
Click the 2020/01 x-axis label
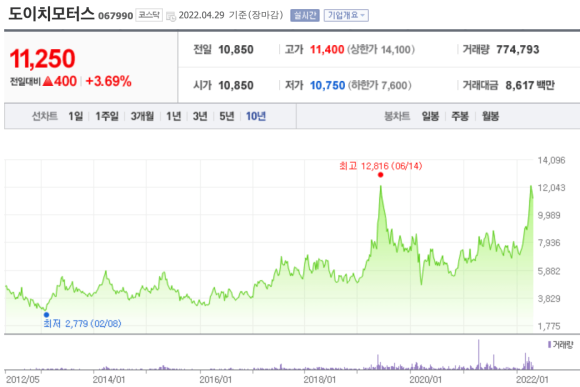425,380
